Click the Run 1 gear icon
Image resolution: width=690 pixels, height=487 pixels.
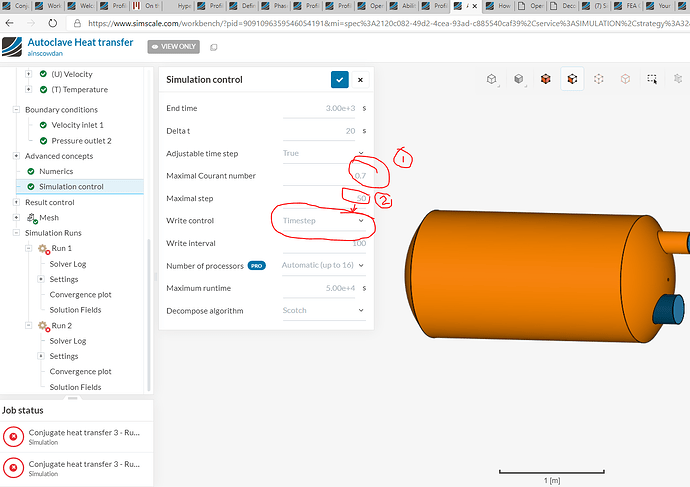[43, 249]
